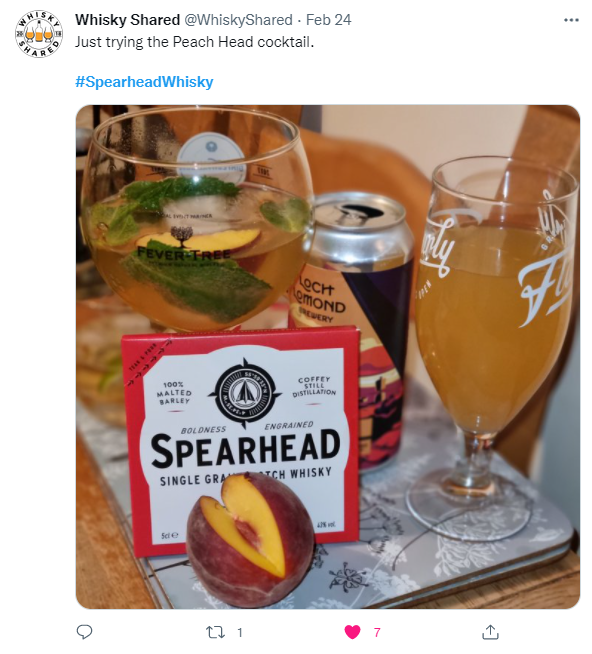This screenshot has height=654, width=592.
Task: Open the Feb 24 timestamp permalink
Action: 328,20
